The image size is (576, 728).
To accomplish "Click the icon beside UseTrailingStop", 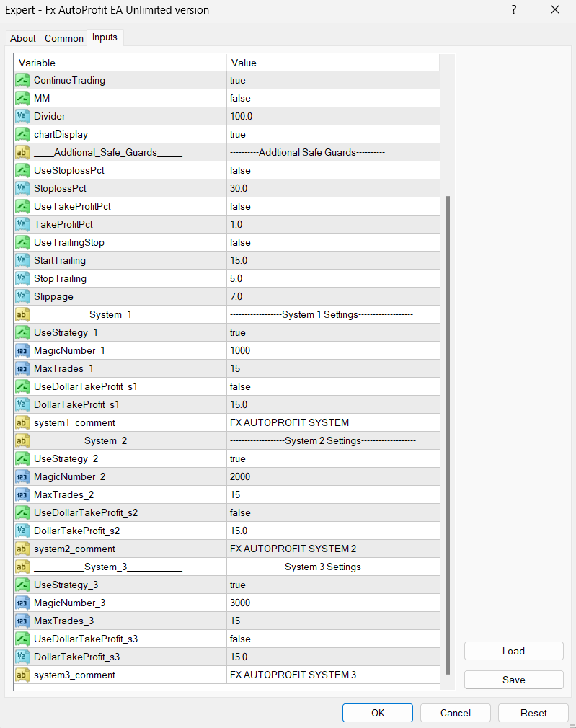I will pyautogui.click(x=22, y=242).
